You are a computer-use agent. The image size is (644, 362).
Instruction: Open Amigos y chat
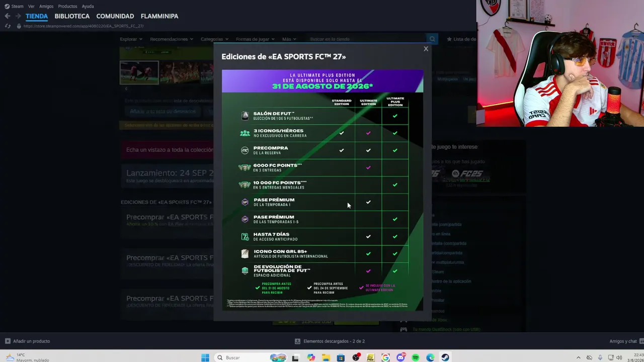623,341
